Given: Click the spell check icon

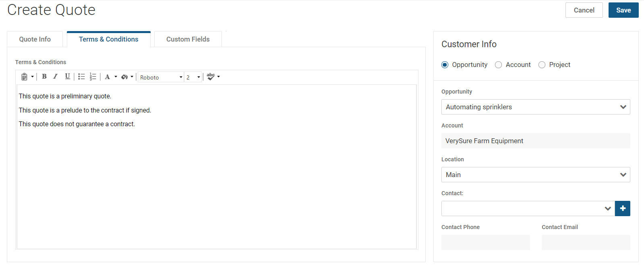Looking at the screenshot, I should pos(211,77).
